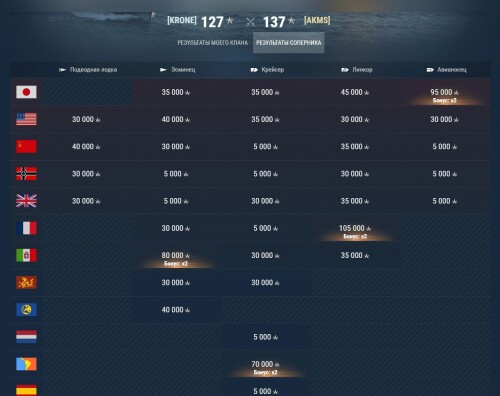Click the Крейсер column header
The image size is (500, 396).
pos(267,70)
